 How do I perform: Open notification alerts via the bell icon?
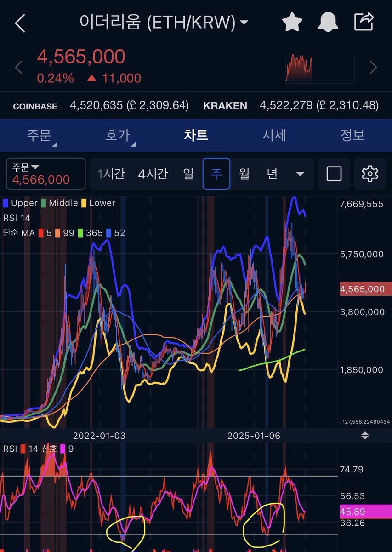[328, 21]
